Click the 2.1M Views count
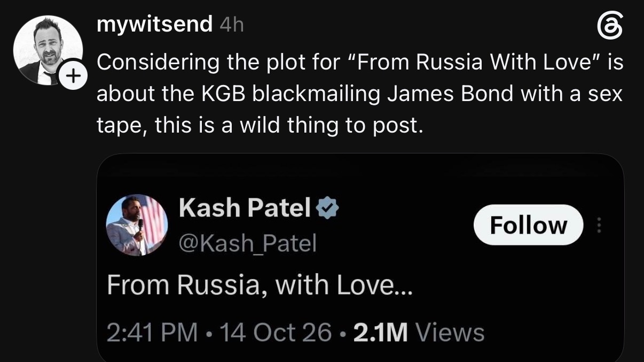Image resolution: width=644 pixels, height=362 pixels. tap(419, 333)
